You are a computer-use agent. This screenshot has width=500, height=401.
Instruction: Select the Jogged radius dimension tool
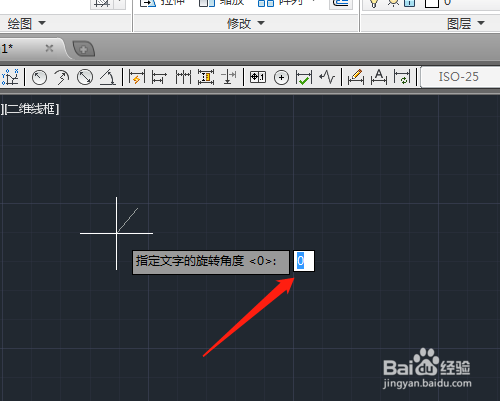62,77
